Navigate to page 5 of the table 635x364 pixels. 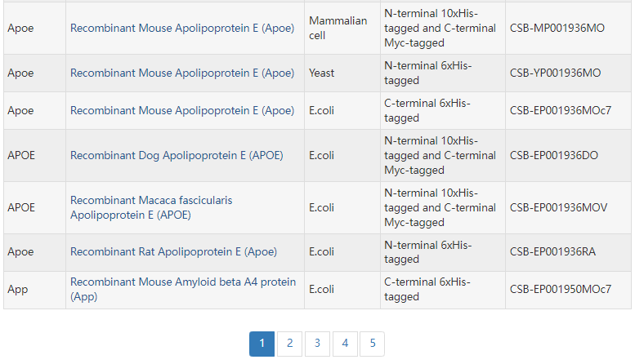point(372,344)
